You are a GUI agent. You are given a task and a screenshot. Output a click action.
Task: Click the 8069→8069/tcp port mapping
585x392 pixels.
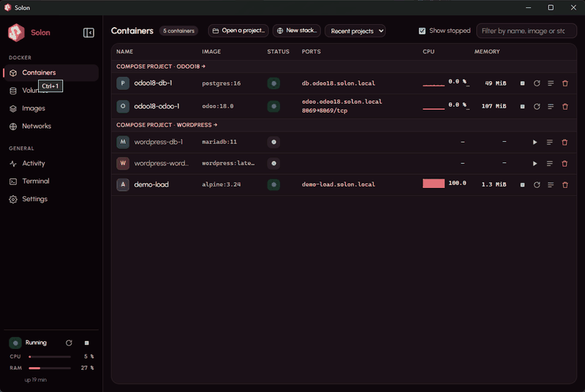(x=325, y=110)
